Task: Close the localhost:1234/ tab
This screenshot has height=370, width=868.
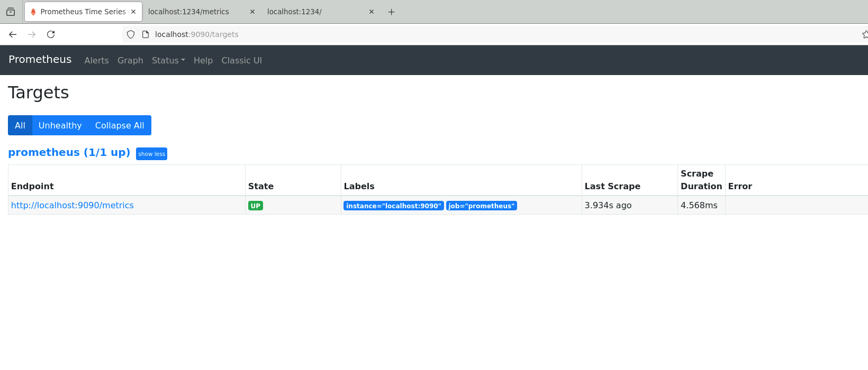Action: (x=372, y=12)
